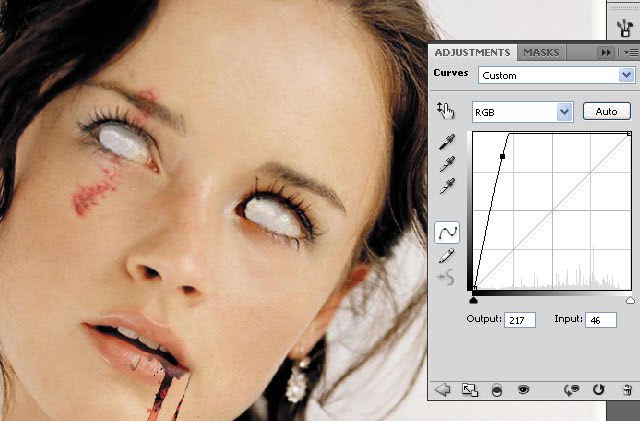Delete this adjustment layer trash icon

627,390
